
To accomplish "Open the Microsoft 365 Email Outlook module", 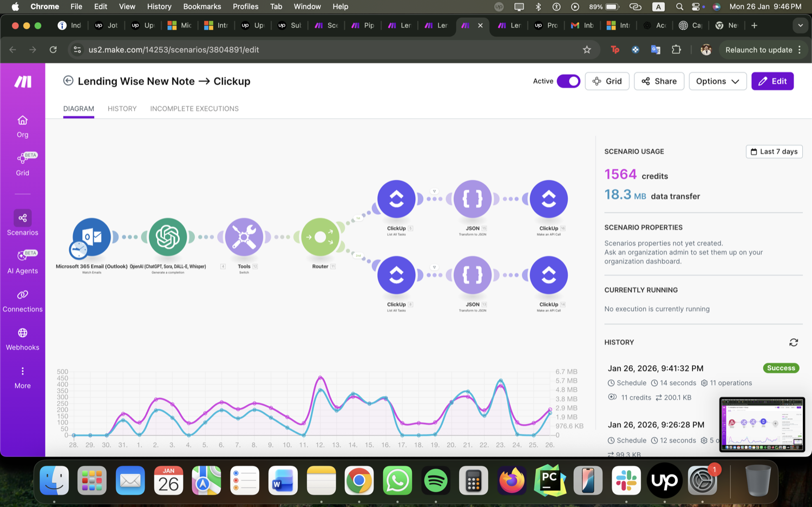I will [x=91, y=237].
